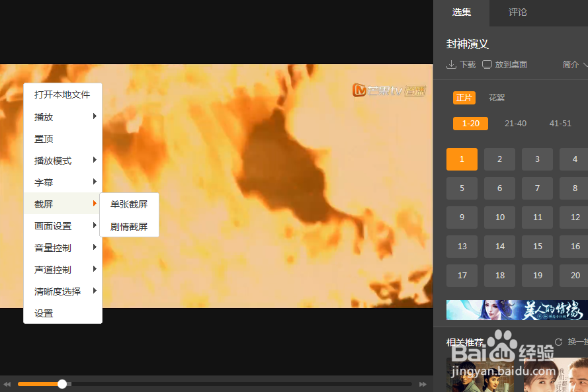Select episode 5 button
588x392 pixels.
coord(462,188)
